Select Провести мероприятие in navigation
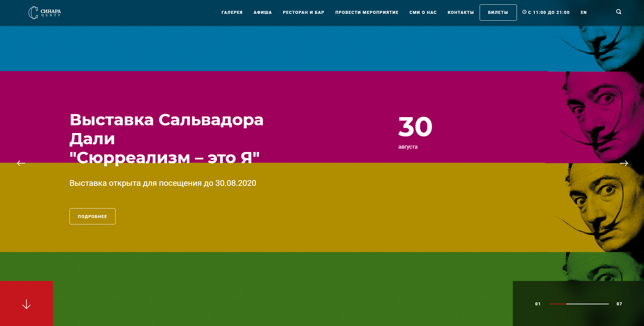The width and height of the screenshot is (644, 326). point(367,13)
